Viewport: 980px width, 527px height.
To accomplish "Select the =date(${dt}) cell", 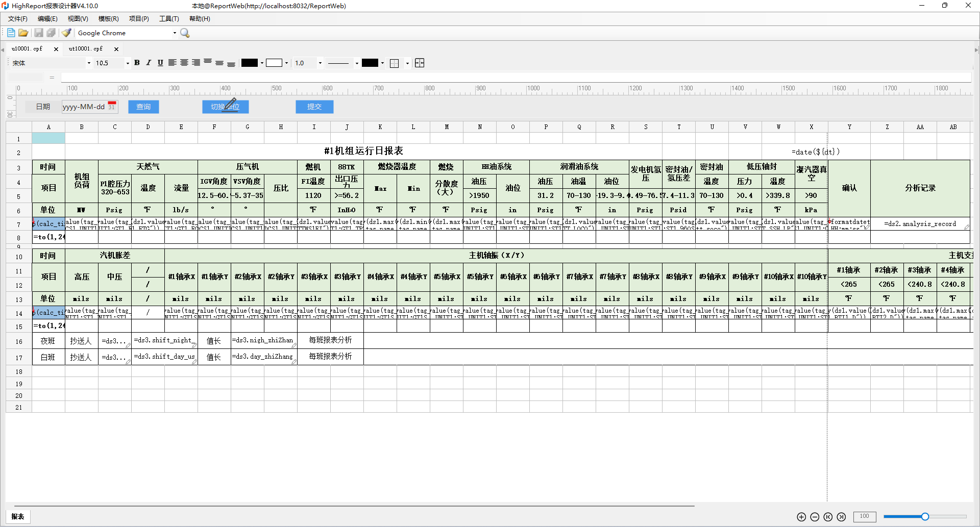I will (816, 152).
